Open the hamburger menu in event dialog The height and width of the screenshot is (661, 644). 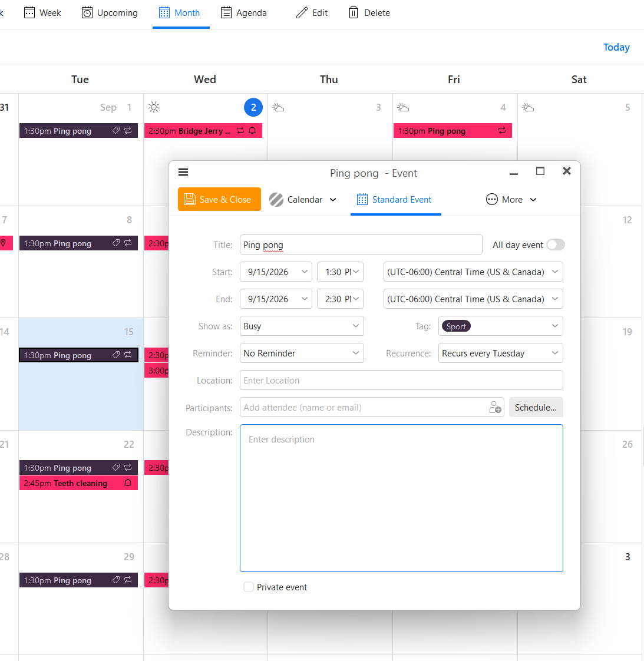point(183,172)
